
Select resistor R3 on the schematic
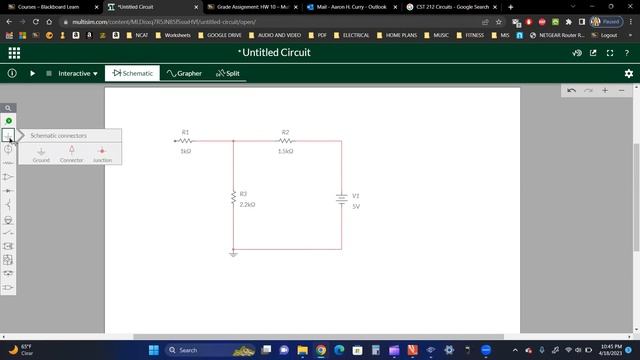233,198
